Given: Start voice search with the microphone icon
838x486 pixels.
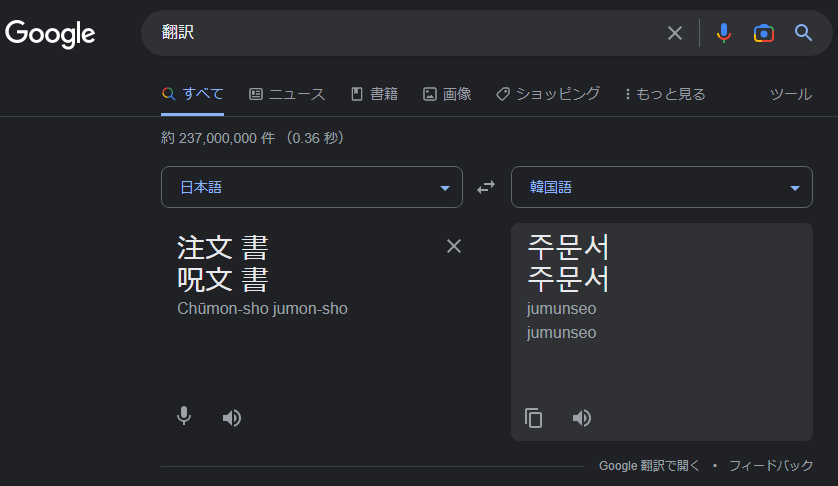Looking at the screenshot, I should click(724, 33).
